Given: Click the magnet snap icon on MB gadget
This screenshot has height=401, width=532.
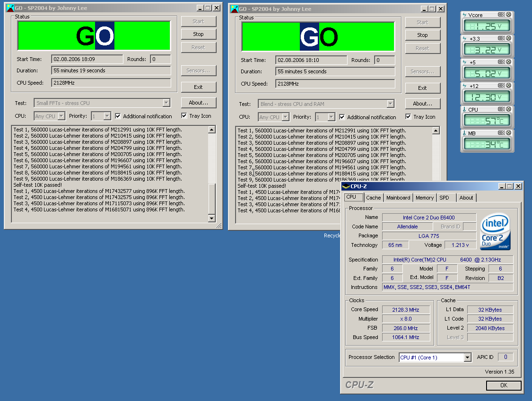Looking at the screenshot, I should coord(501,133).
